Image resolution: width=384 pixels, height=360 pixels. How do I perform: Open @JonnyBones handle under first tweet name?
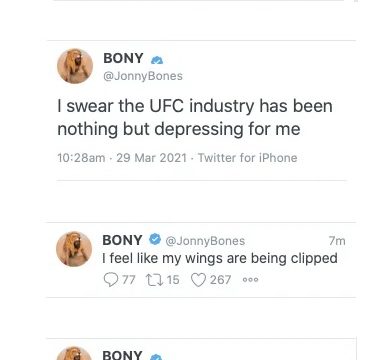tap(143, 76)
